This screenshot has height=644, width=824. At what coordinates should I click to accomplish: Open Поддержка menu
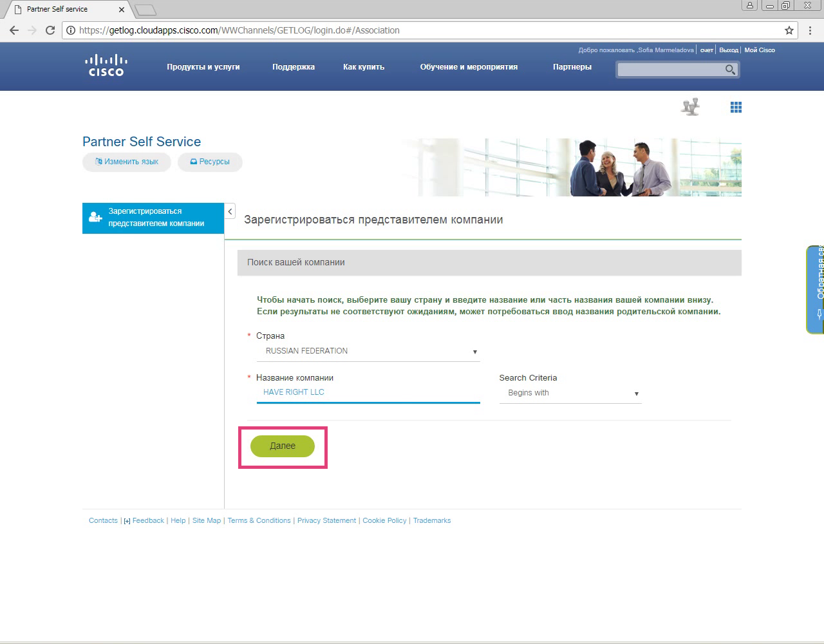click(294, 67)
